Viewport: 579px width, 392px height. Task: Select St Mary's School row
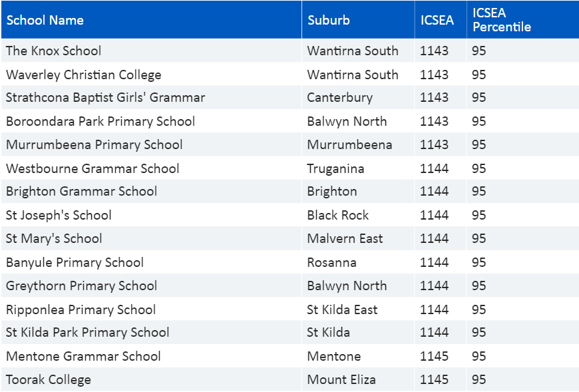tap(289, 238)
